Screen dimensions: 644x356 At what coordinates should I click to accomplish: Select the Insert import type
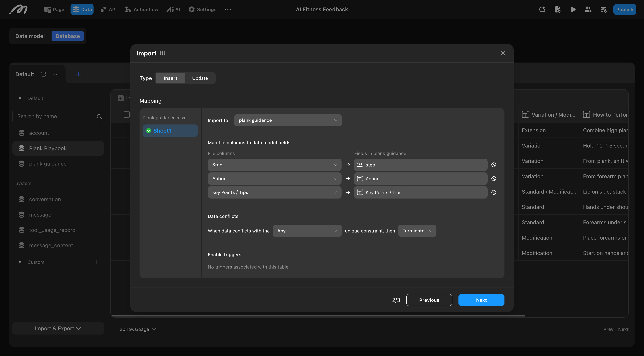click(170, 78)
